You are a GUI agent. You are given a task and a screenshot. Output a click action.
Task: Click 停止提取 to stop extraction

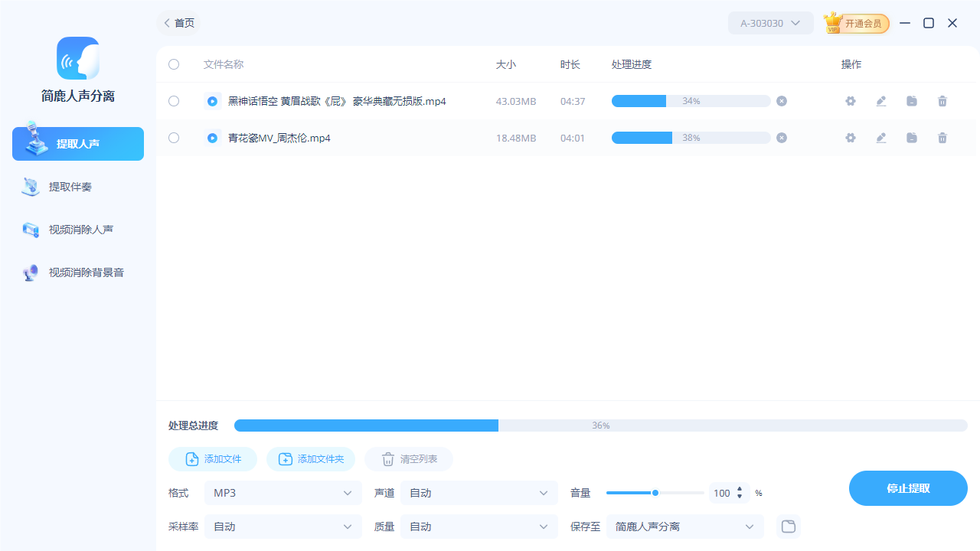908,488
